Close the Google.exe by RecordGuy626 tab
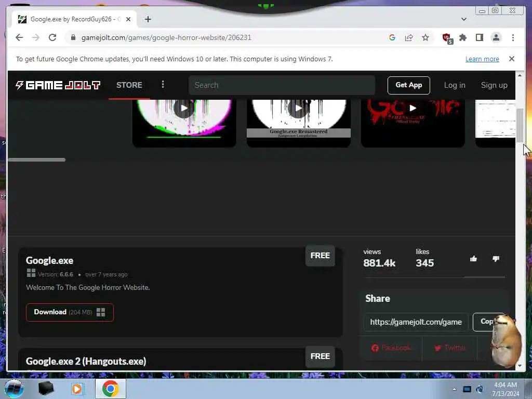The image size is (532, 399). [128, 19]
